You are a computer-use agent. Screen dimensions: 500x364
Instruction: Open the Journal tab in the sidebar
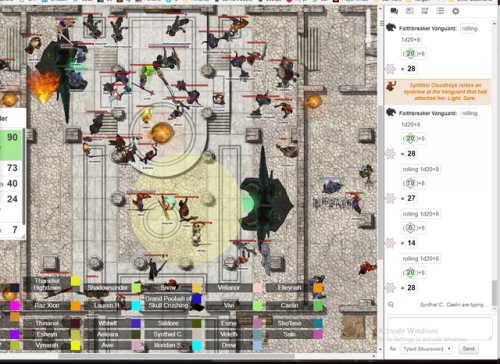click(x=410, y=11)
